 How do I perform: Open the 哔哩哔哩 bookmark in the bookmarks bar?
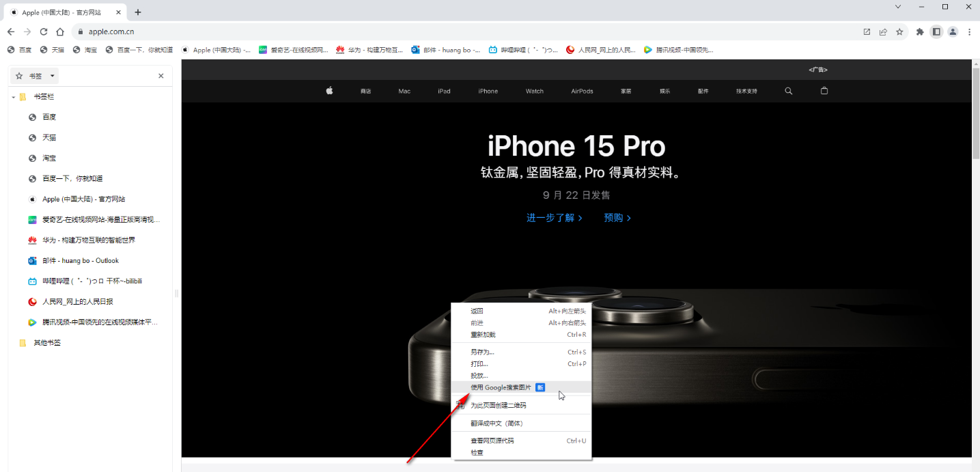(x=523, y=50)
